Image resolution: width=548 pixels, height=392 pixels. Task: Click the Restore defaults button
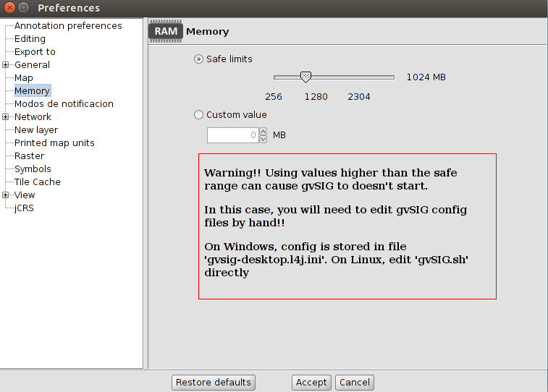(x=214, y=383)
